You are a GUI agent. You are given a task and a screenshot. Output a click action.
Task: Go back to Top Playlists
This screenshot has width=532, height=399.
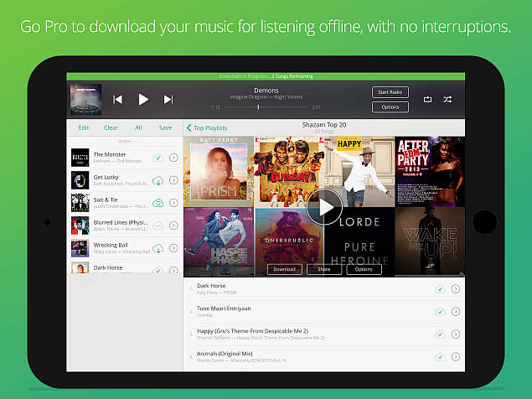point(207,127)
